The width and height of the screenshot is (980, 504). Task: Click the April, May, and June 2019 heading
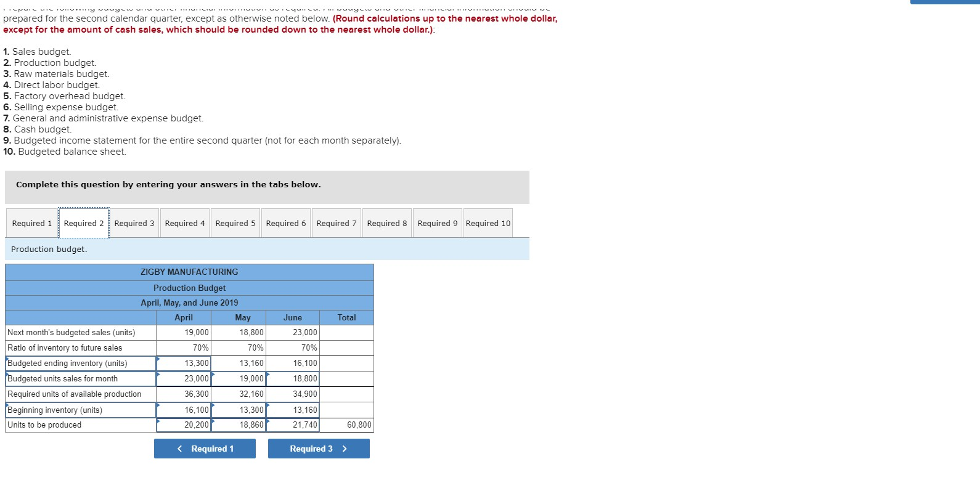click(189, 303)
